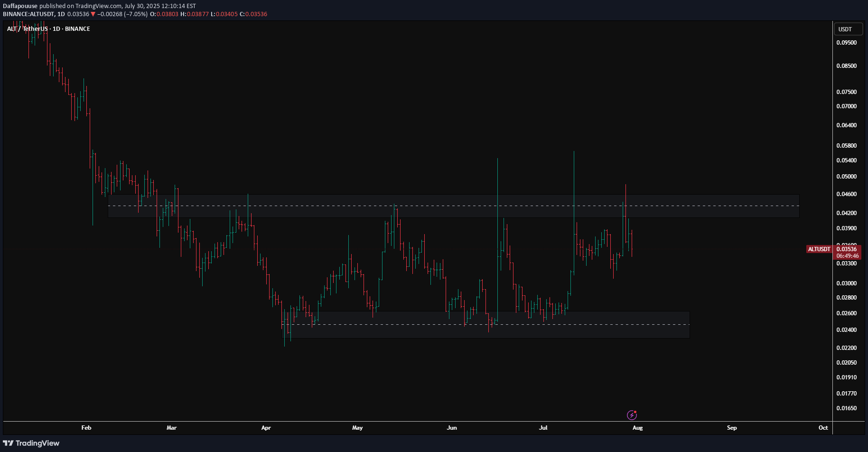This screenshot has height=452, width=868.
Task: Click the high value H:0.03877
Action: (x=195, y=14)
